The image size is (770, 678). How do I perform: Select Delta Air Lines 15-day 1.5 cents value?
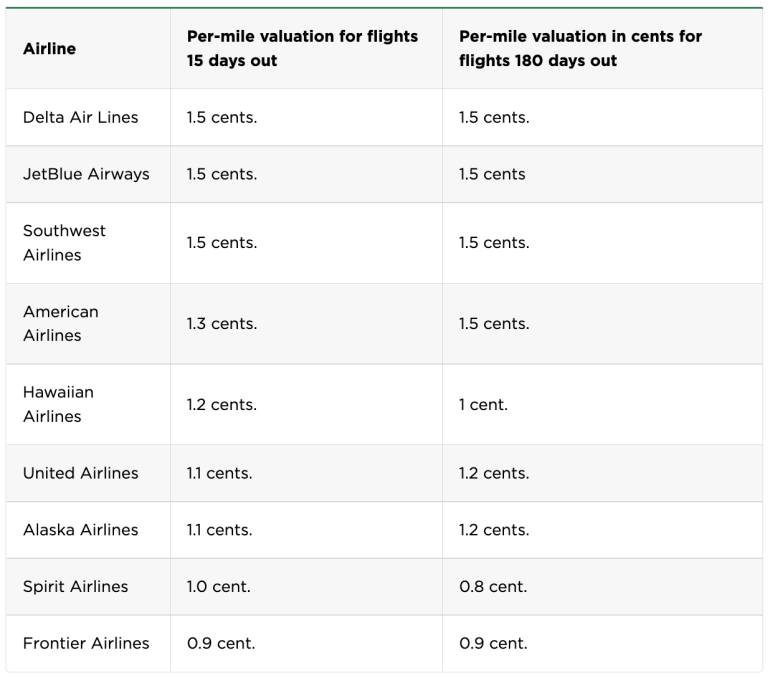(x=222, y=117)
